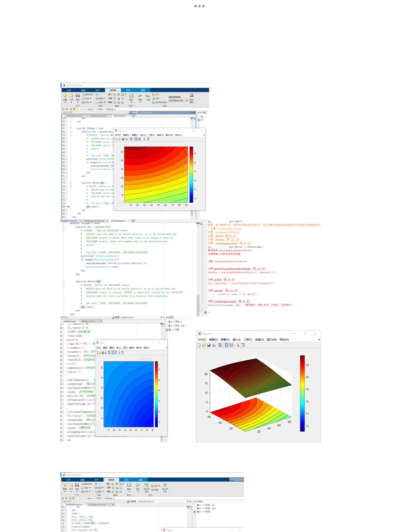The height and width of the screenshot is (532, 399).
Task: Open 文件(F) menu in large 3D Figure
Action: coord(202,340)
